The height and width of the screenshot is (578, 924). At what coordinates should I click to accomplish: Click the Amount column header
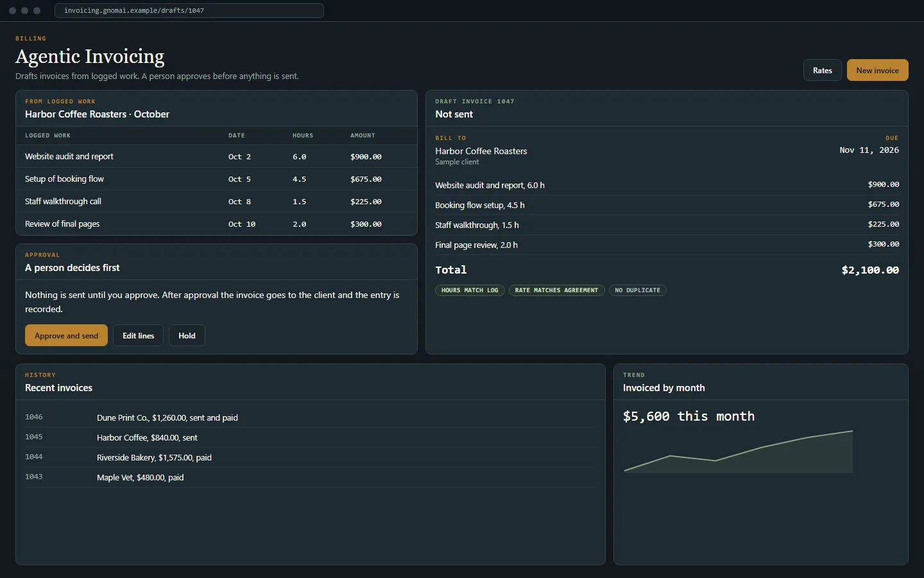click(363, 136)
